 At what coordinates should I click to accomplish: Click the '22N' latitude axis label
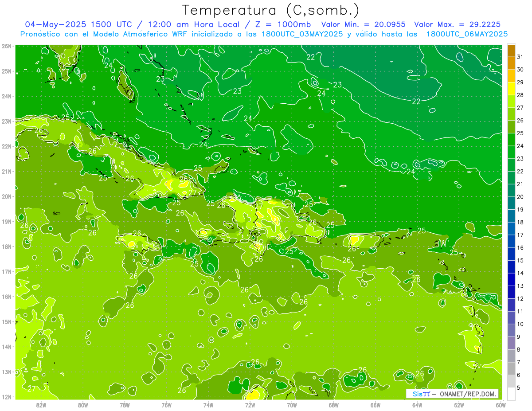[x=7, y=146]
